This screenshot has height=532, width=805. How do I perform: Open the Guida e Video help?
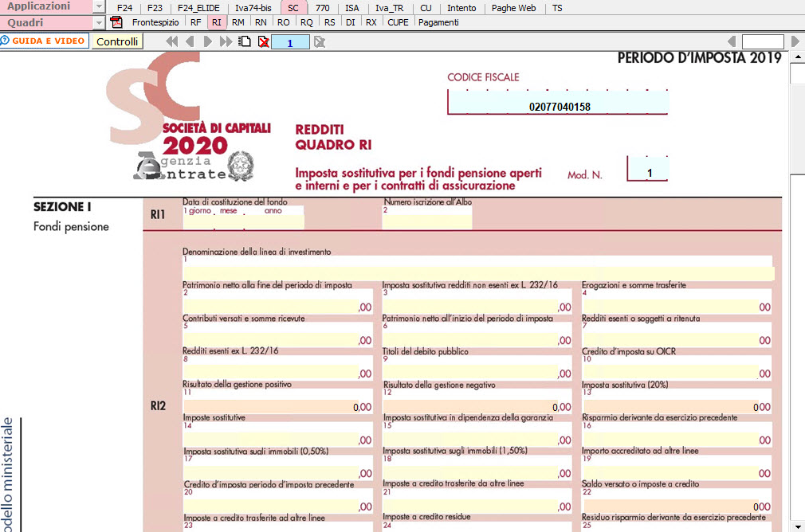point(44,41)
